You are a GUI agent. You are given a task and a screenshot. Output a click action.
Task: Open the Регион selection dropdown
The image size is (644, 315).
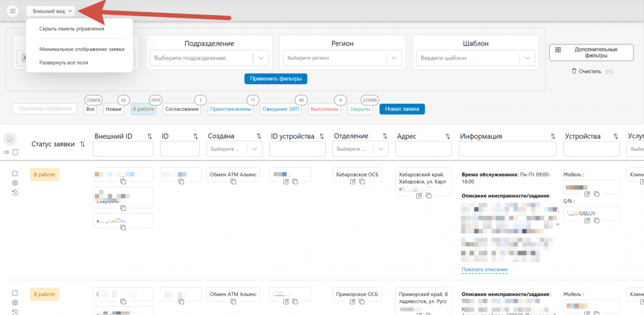394,58
